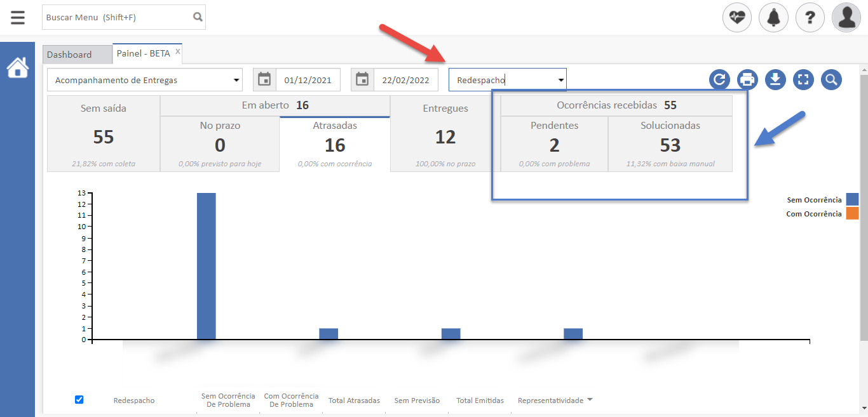Expand the Representatividade column sort arrow
The height and width of the screenshot is (417, 868).
(x=590, y=400)
